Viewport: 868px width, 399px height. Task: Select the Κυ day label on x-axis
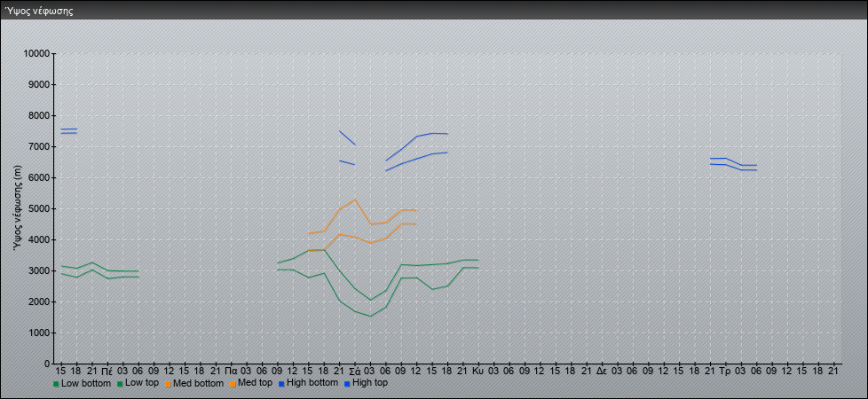(x=479, y=370)
